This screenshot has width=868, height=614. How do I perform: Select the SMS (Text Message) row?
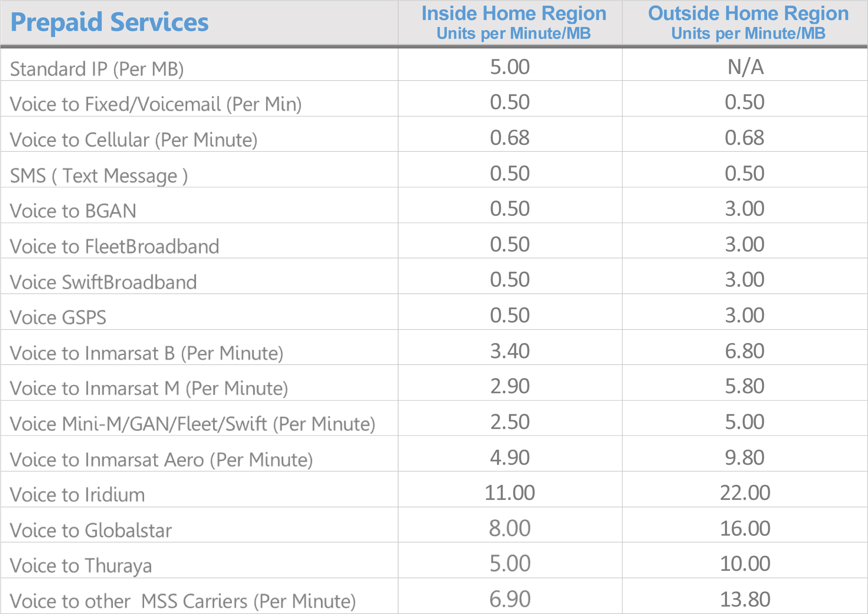click(x=100, y=174)
